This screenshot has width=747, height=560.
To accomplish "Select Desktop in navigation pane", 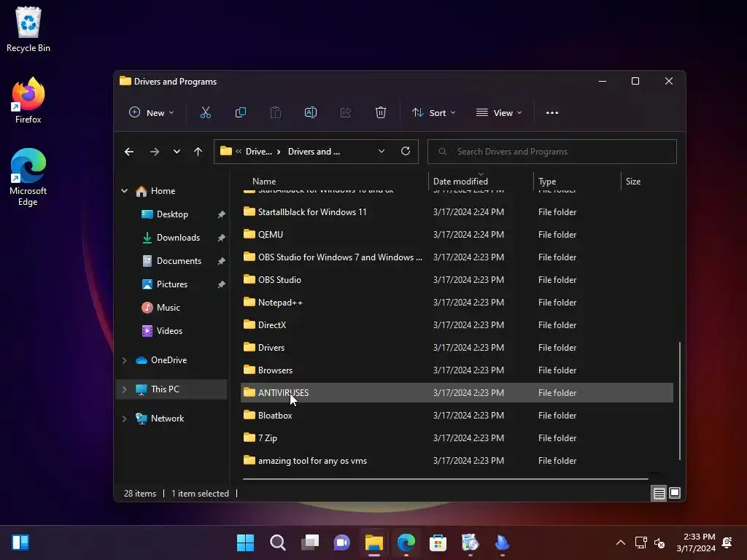I will point(172,214).
